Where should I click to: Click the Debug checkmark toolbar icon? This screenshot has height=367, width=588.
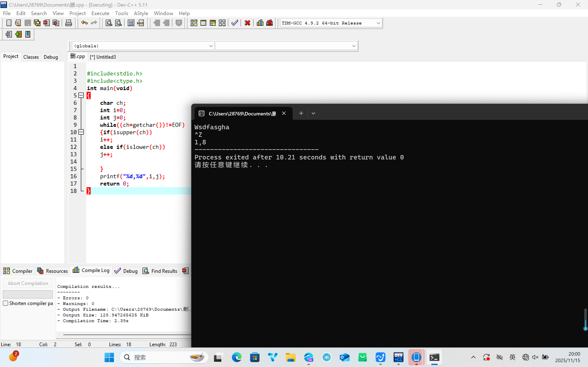[234, 23]
